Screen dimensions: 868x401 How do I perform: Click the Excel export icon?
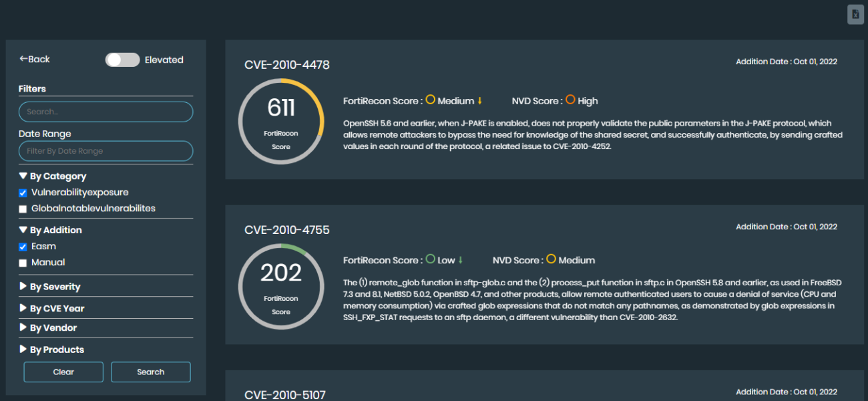pos(855,15)
